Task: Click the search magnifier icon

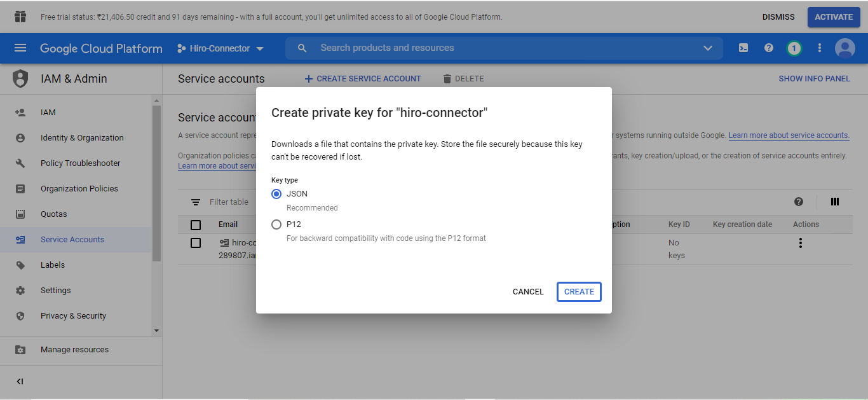Action: 302,48
